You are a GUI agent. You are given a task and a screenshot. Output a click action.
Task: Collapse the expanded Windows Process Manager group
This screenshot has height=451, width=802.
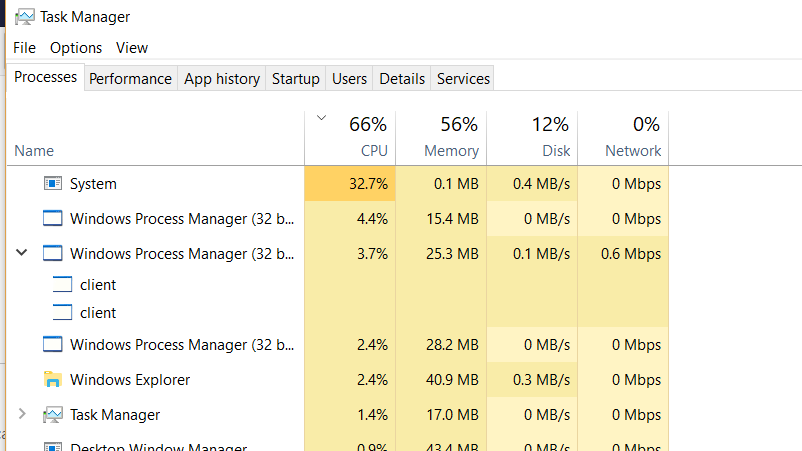(x=21, y=253)
